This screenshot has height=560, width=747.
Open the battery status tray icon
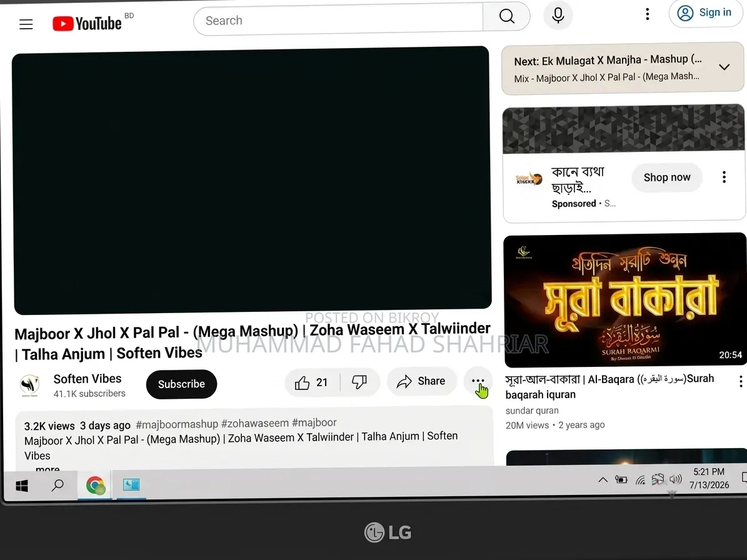coord(621,479)
